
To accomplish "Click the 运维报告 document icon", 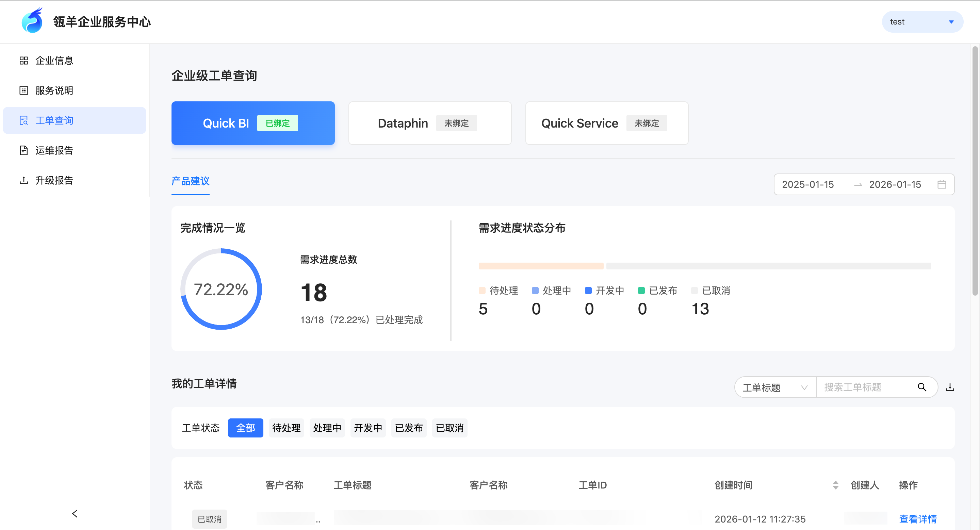I will [23, 150].
